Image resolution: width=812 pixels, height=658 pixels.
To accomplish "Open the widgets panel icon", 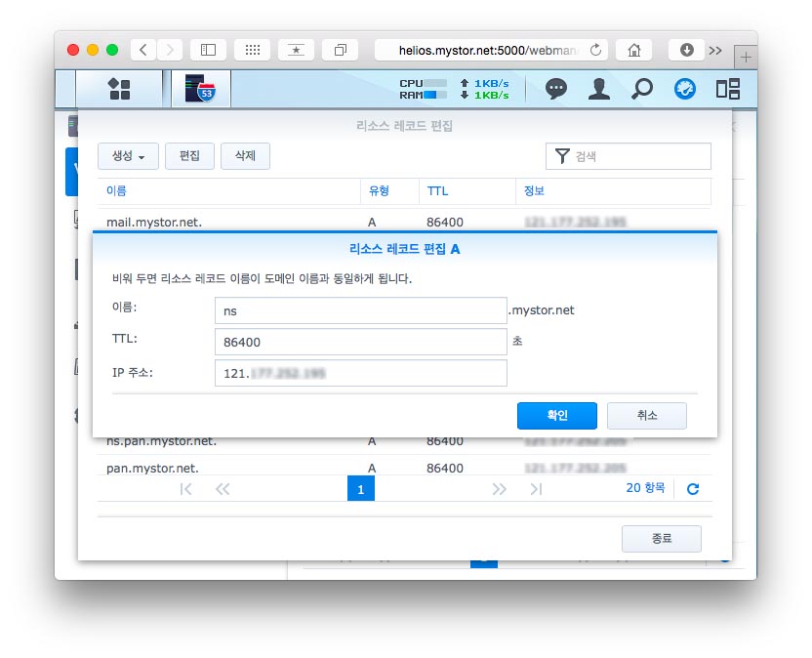I will click(727, 89).
